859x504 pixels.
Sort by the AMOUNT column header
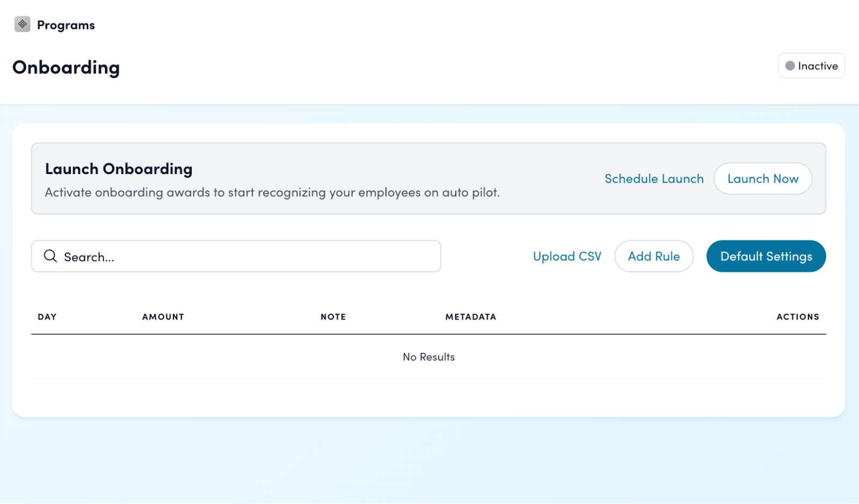(x=163, y=317)
